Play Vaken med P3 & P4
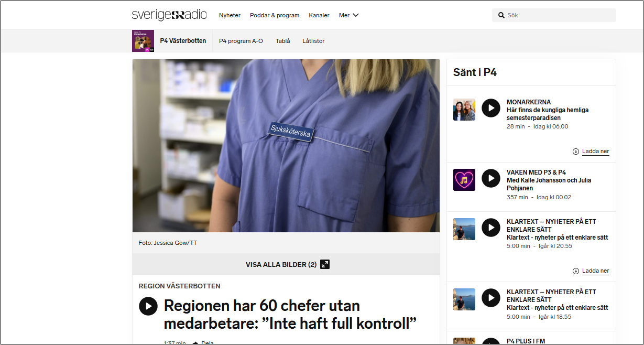The width and height of the screenshot is (644, 345). (x=491, y=178)
